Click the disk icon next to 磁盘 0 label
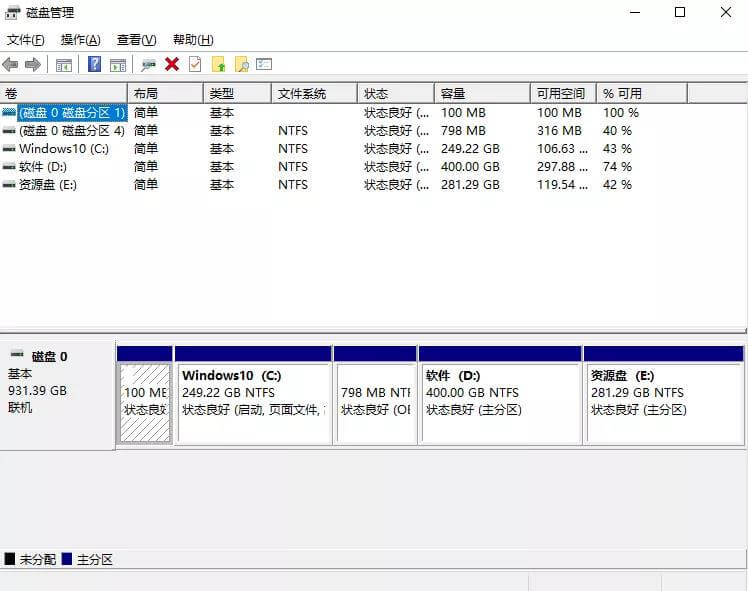748x591 pixels. click(17, 353)
